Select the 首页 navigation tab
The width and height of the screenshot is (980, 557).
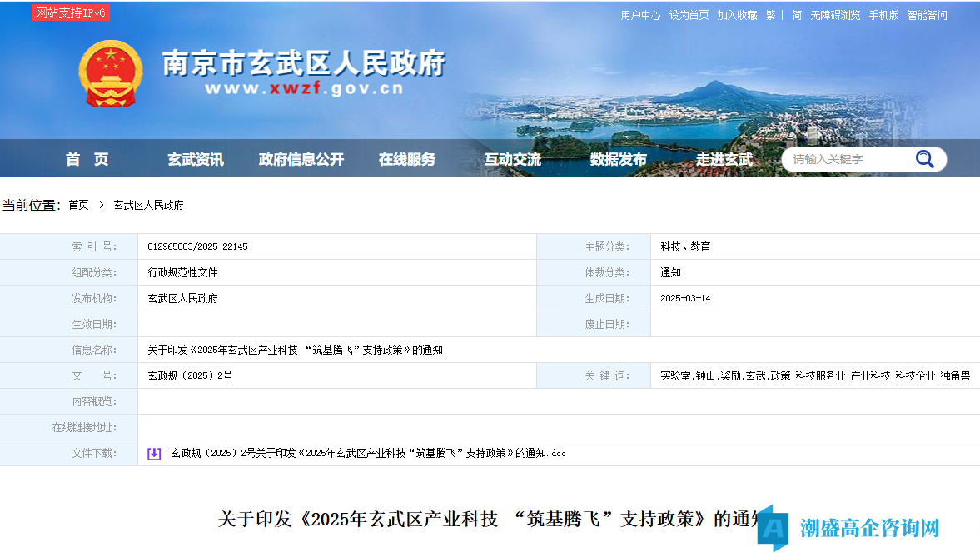click(x=87, y=159)
